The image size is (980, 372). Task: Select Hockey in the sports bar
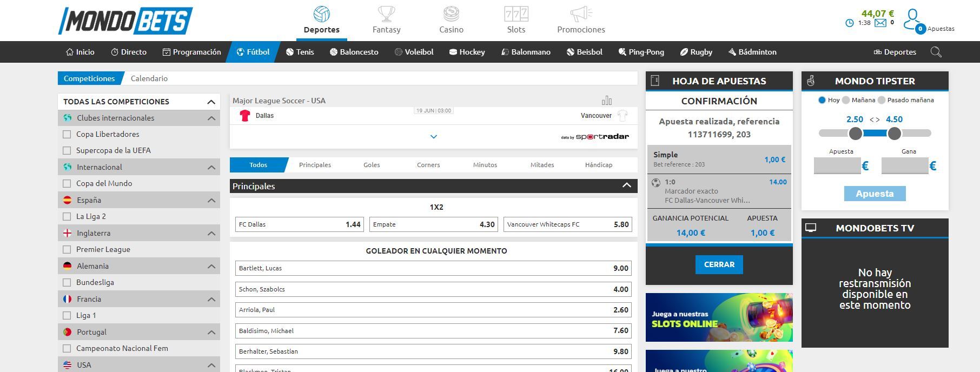(467, 52)
